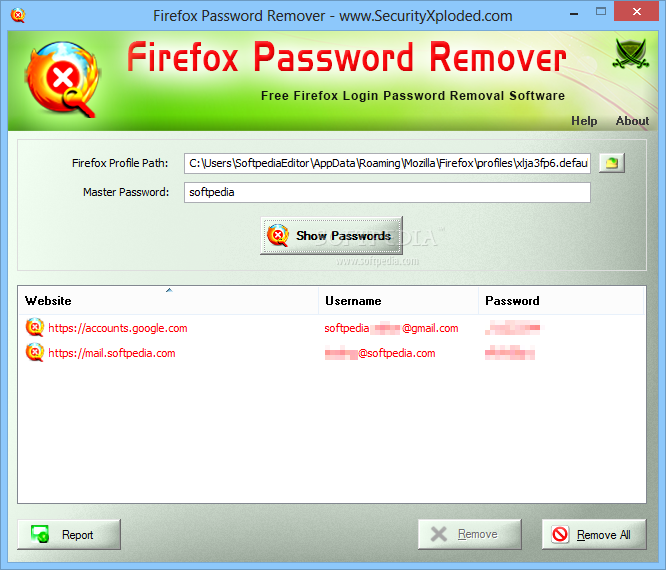Click into the Master Password field
The image size is (666, 570).
pos(387,192)
